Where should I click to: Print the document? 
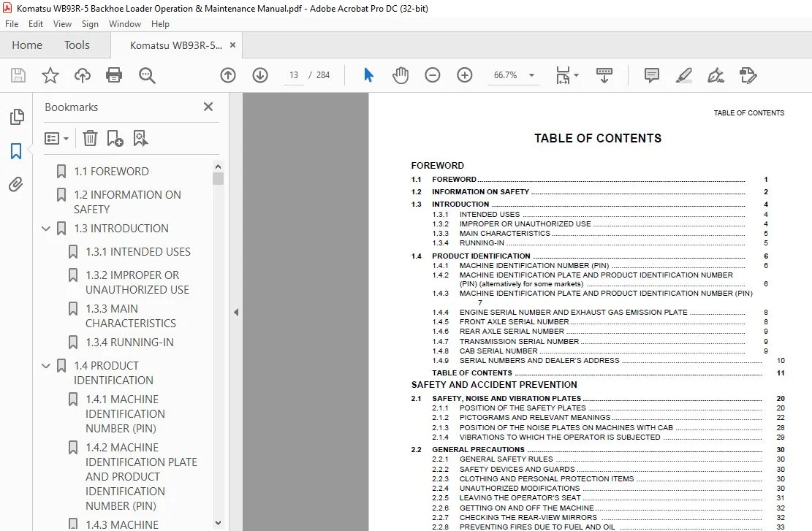coord(114,75)
